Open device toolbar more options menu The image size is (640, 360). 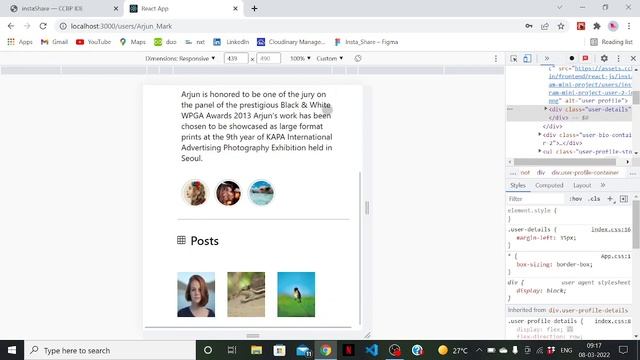[496, 58]
